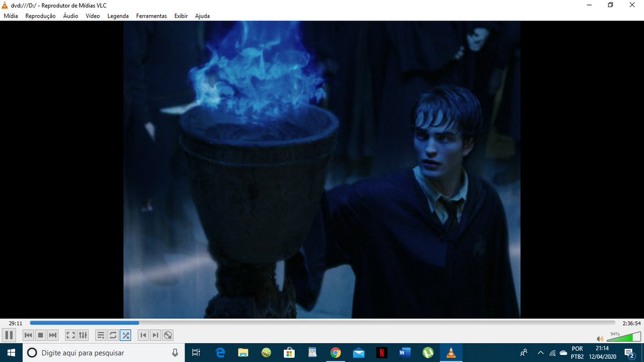Open the Mail app on taskbar
Viewport: 644px width, 362px height.
(358, 352)
